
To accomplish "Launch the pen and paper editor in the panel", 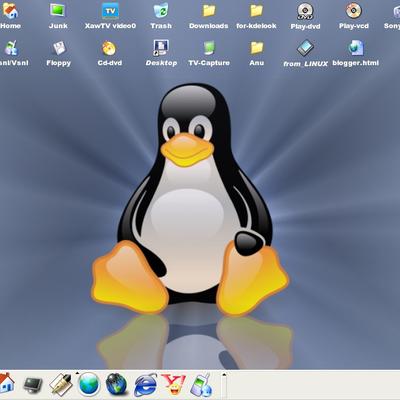I will coord(61,384).
